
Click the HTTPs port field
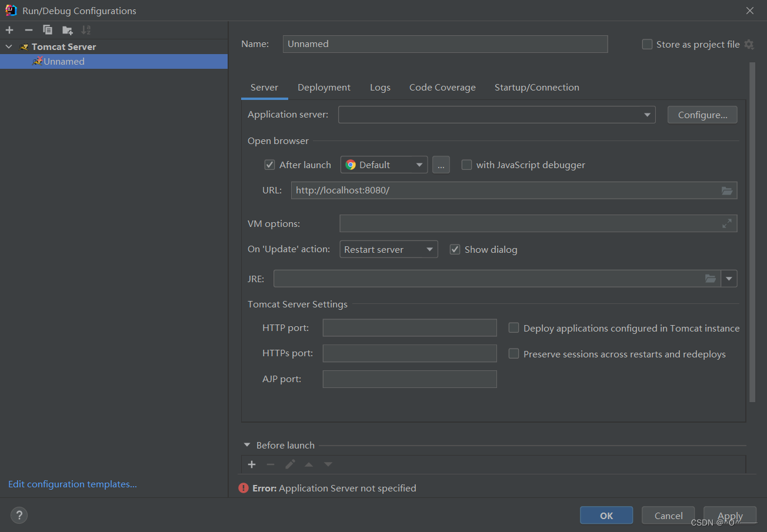click(x=410, y=353)
